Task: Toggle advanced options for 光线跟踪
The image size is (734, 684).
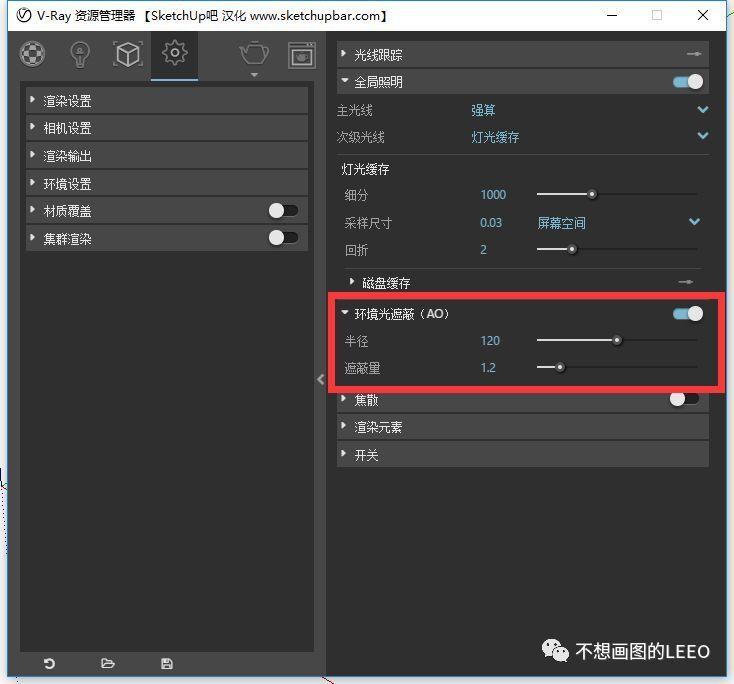Action: pyautogui.click(x=694, y=54)
